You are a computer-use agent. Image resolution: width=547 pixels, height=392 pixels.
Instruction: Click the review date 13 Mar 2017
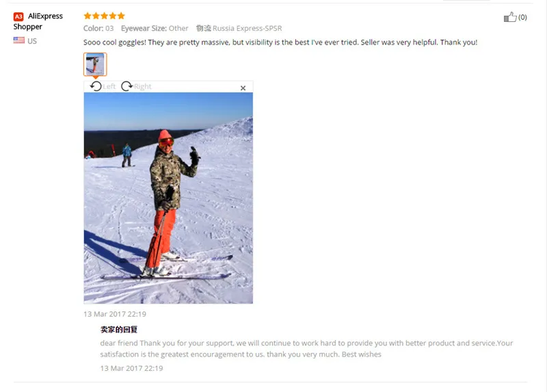click(x=115, y=314)
